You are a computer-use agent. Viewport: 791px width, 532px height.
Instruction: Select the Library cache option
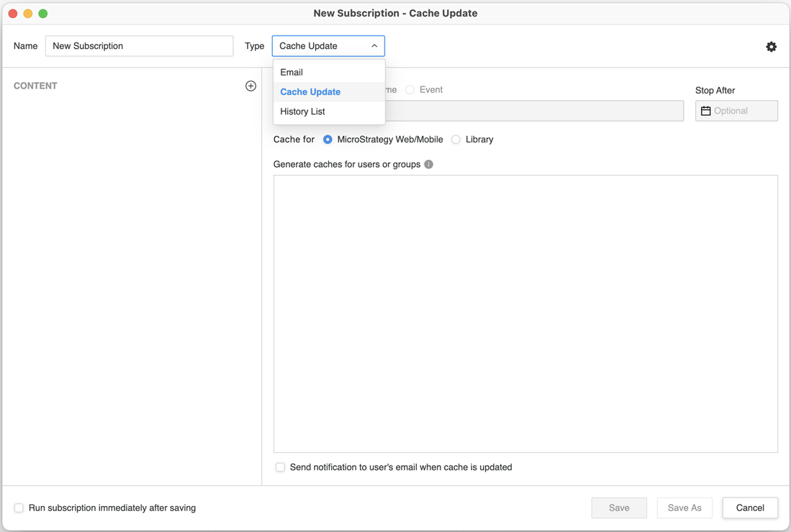point(456,140)
